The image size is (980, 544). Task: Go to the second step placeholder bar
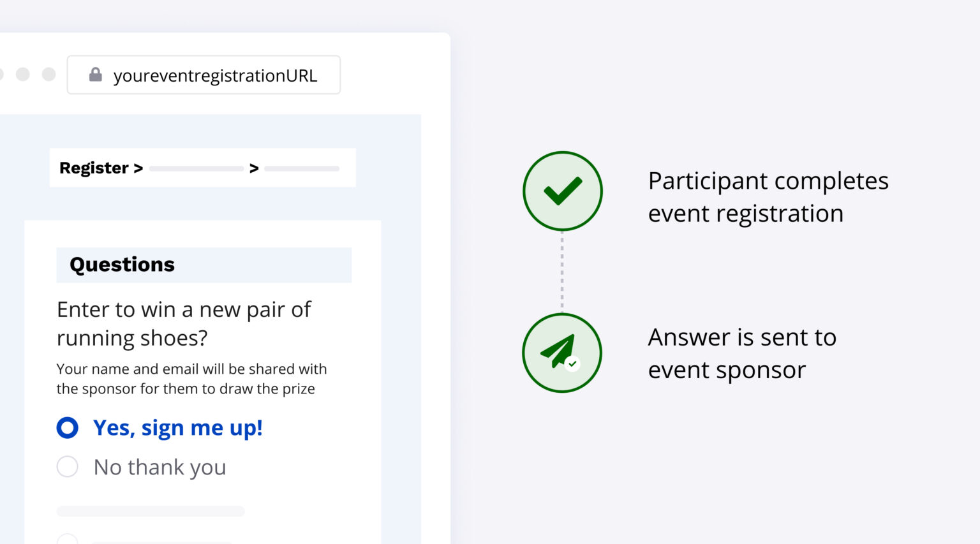(196, 169)
